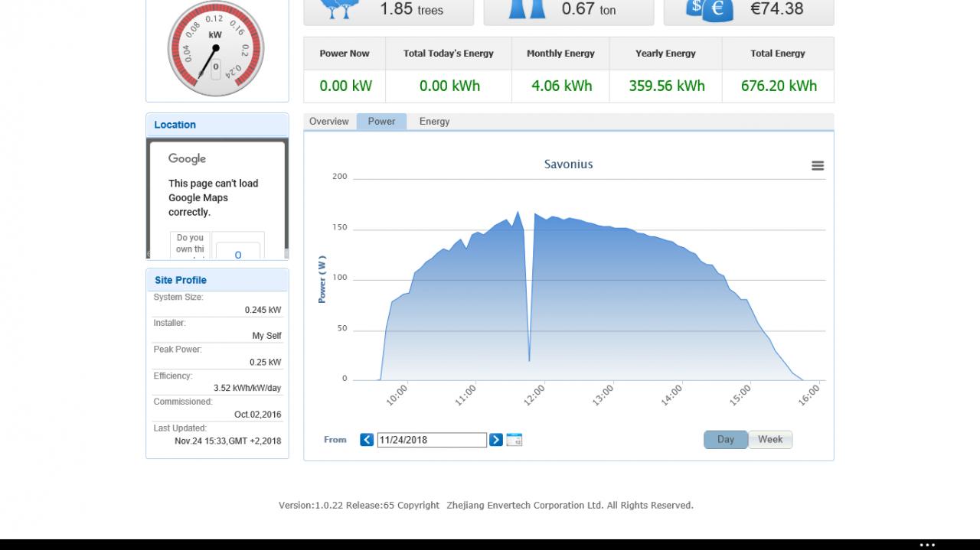Open the three-dot overflow menu in bottom bar

(927, 545)
